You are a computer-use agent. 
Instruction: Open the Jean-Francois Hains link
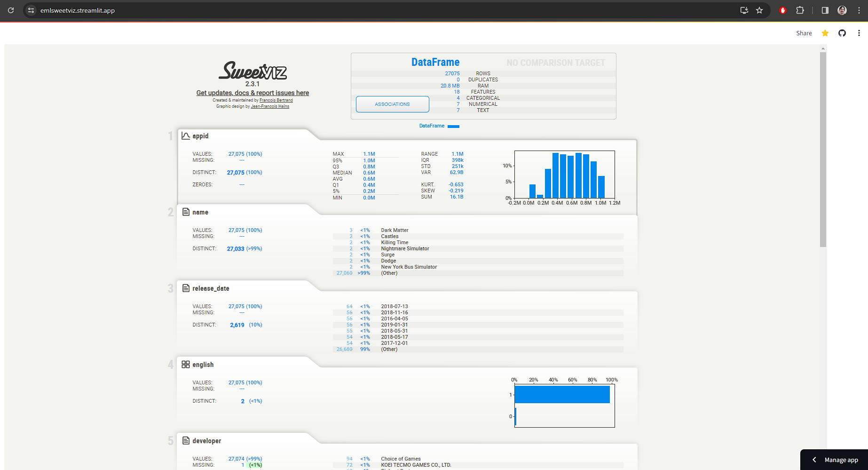click(x=270, y=106)
